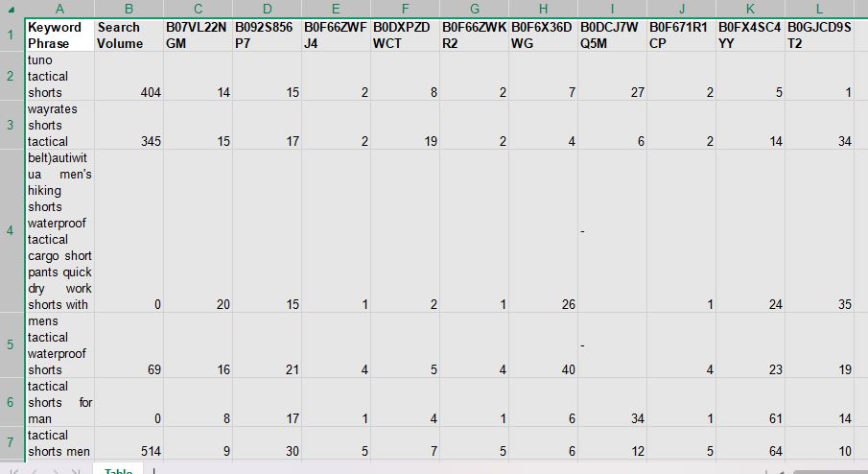Select the 'tactical shorts men' cell
The height and width of the screenshot is (474, 868).
coord(59,443)
